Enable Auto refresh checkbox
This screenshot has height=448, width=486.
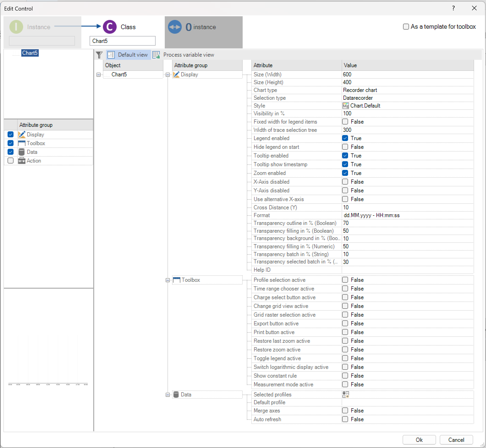(345, 419)
